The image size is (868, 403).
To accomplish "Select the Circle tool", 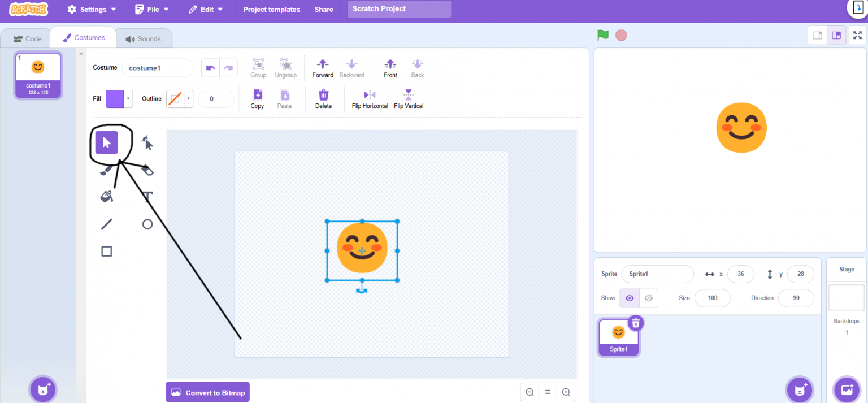I will point(147,224).
